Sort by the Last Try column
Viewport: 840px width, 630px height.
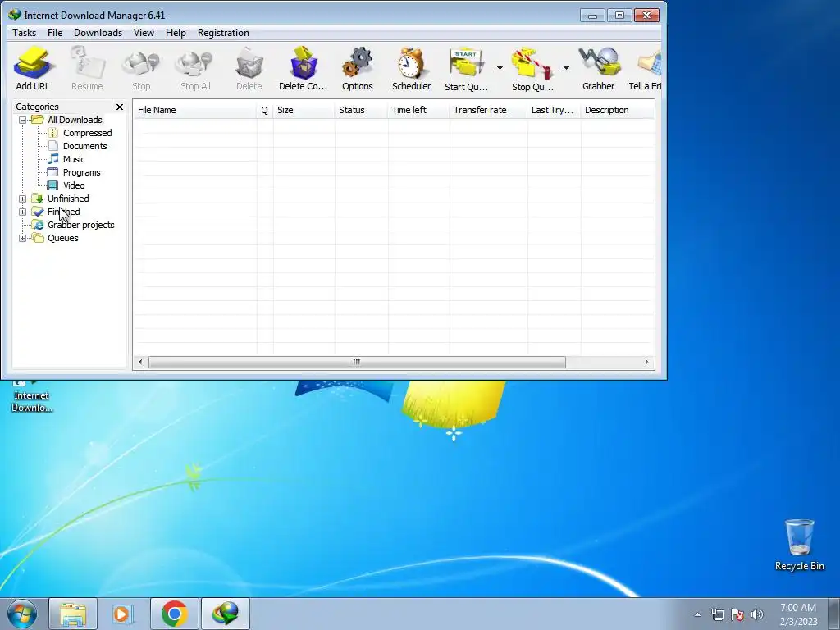coord(554,110)
